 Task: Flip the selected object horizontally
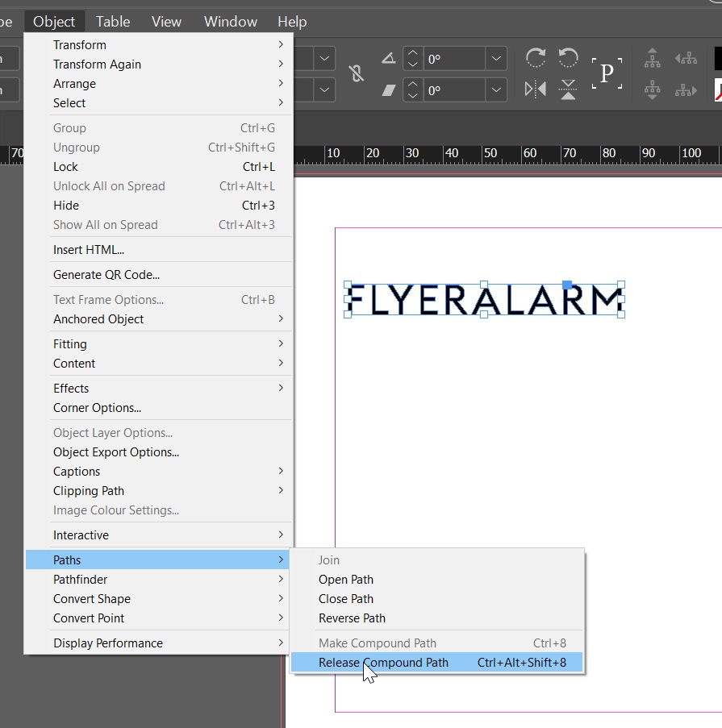pos(534,90)
